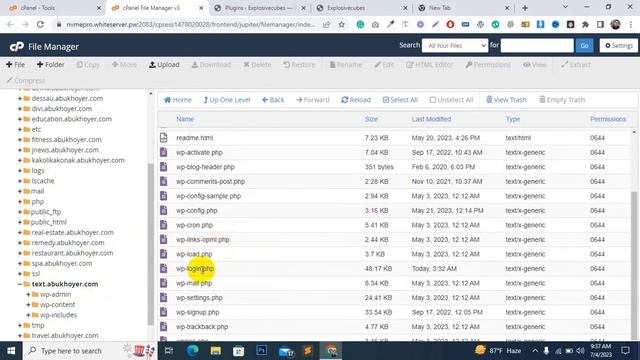
Task: Expand the wp-includes folder
Action: [x=28, y=315]
